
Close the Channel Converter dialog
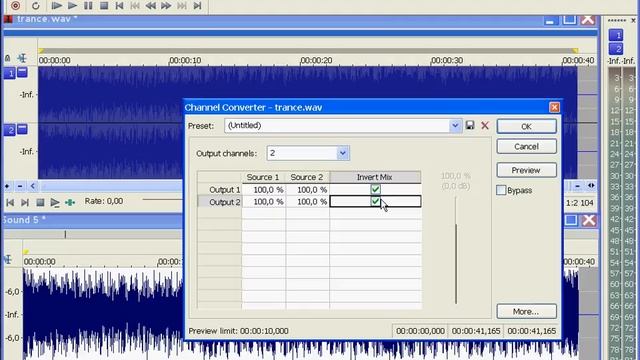(554, 107)
